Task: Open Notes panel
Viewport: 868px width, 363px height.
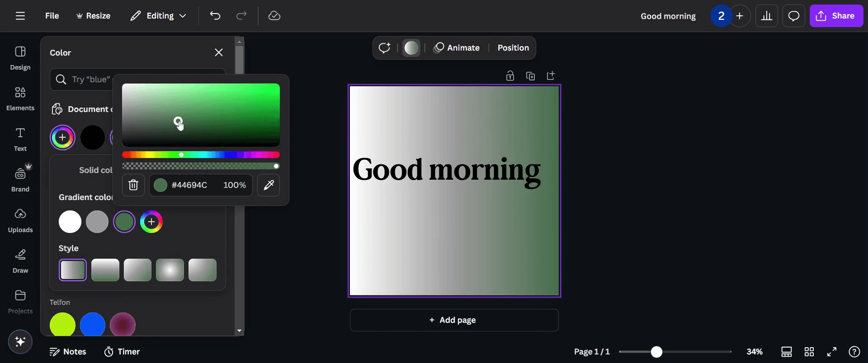Action: click(x=68, y=352)
